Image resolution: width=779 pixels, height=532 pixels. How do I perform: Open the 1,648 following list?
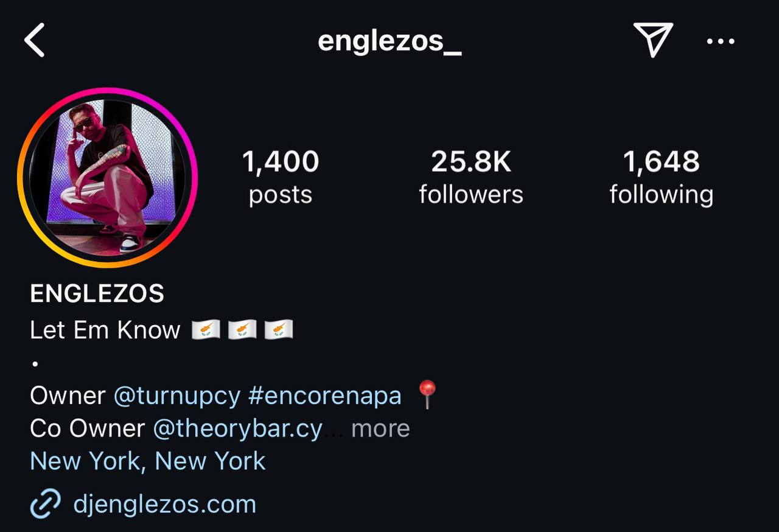(x=662, y=177)
